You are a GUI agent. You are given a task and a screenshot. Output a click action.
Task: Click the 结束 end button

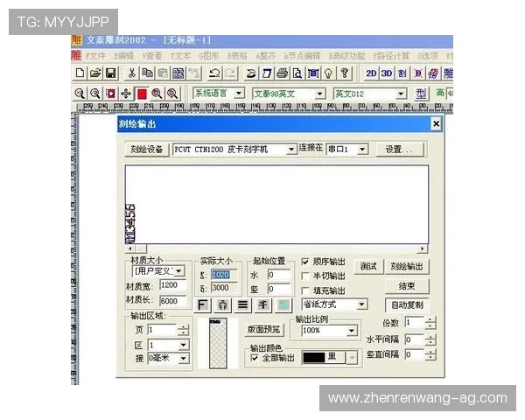point(407,286)
